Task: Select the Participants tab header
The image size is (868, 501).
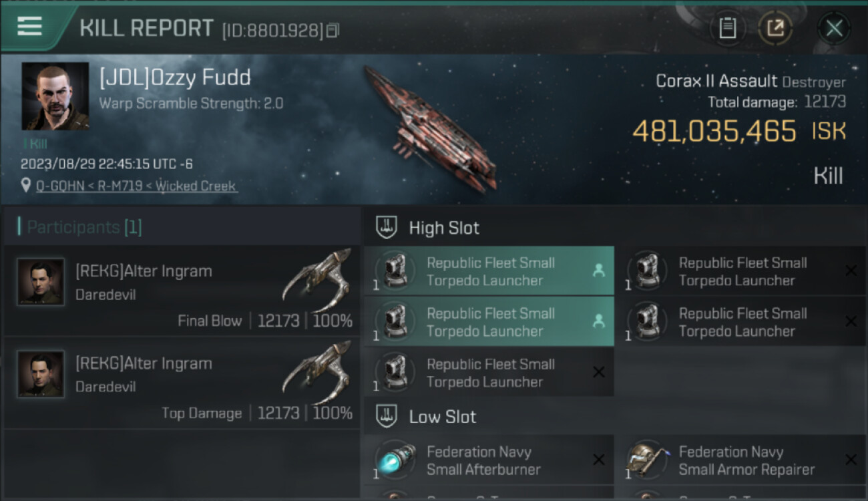Action: pos(84,227)
